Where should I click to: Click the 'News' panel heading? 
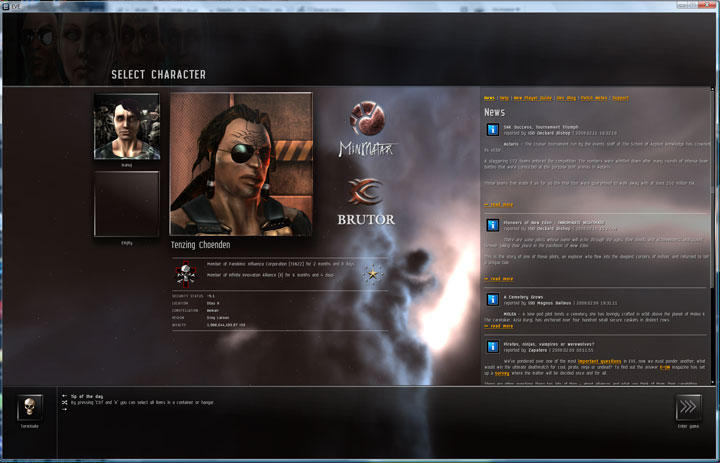click(x=495, y=112)
